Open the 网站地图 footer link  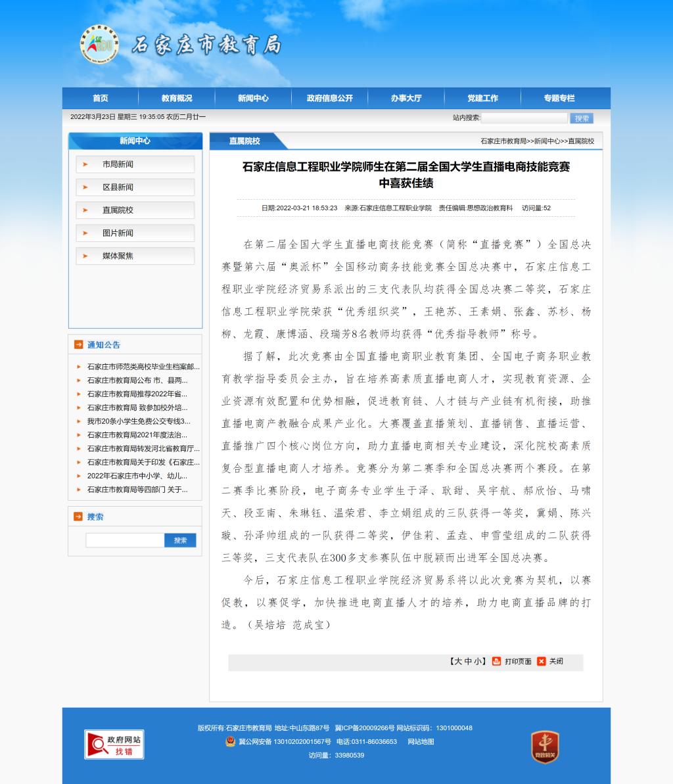(x=421, y=741)
